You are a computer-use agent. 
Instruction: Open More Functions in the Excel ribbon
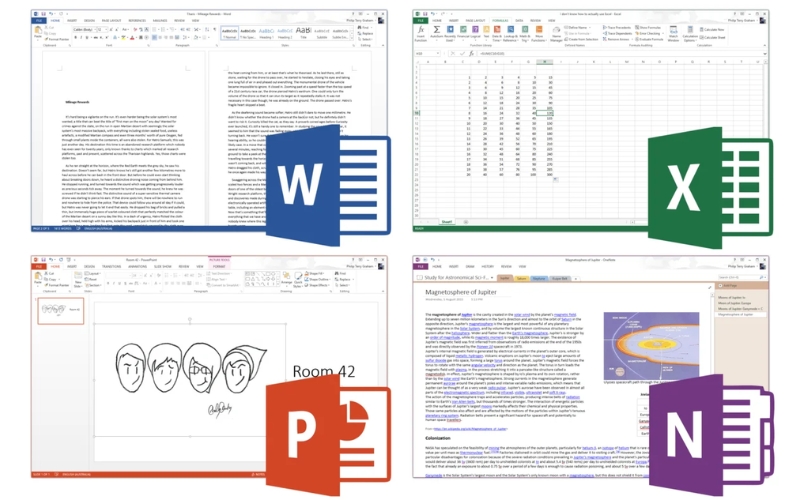(539, 33)
